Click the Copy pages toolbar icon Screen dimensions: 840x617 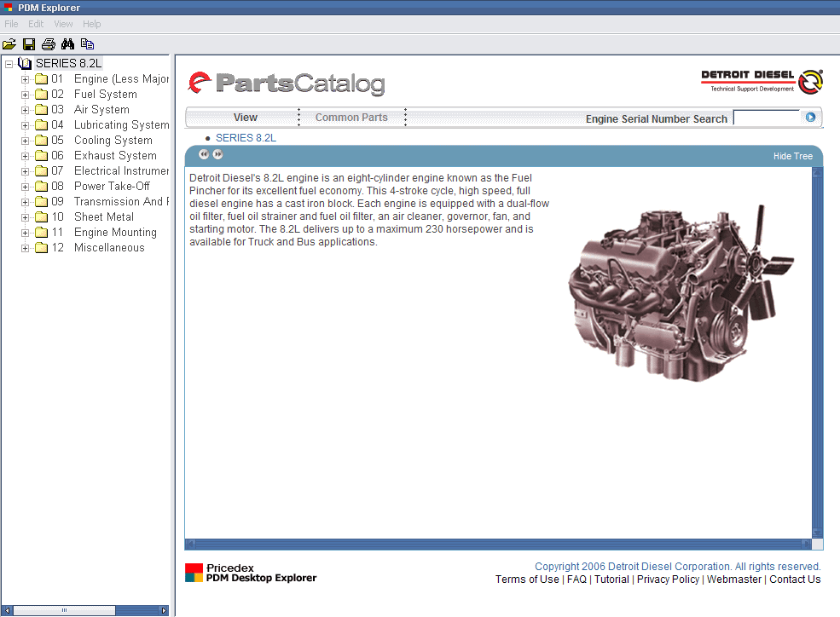tap(87, 43)
